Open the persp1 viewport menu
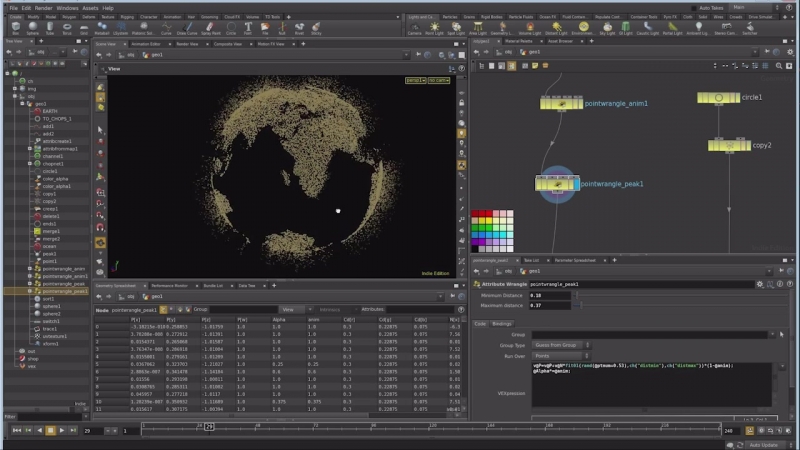The image size is (800, 450). point(414,79)
